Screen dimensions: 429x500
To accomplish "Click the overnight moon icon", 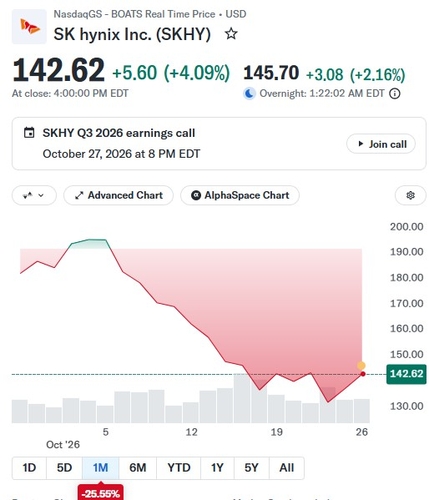I will pyautogui.click(x=249, y=94).
